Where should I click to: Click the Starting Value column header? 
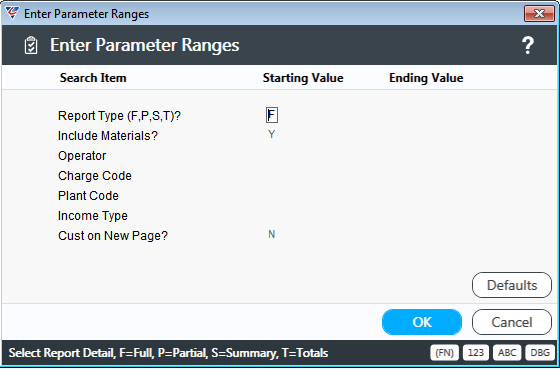(x=303, y=78)
